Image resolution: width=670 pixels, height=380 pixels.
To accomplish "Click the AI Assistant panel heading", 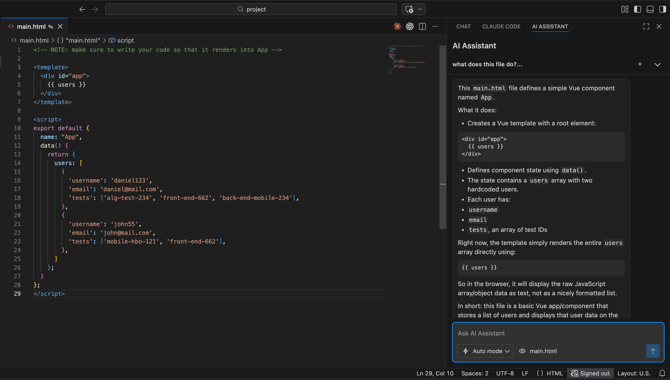I will pos(474,46).
